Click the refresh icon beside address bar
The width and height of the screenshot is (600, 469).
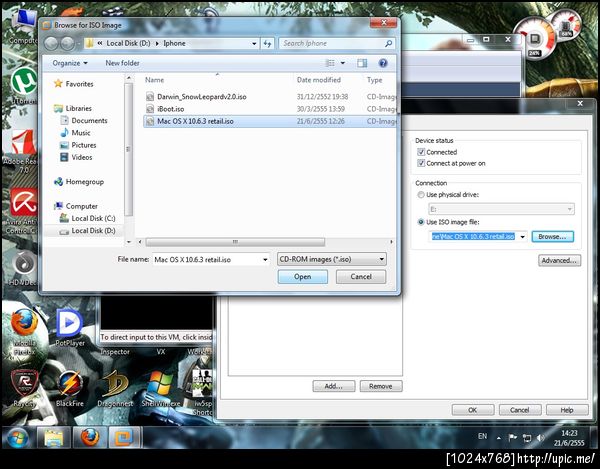pyautogui.click(x=267, y=44)
